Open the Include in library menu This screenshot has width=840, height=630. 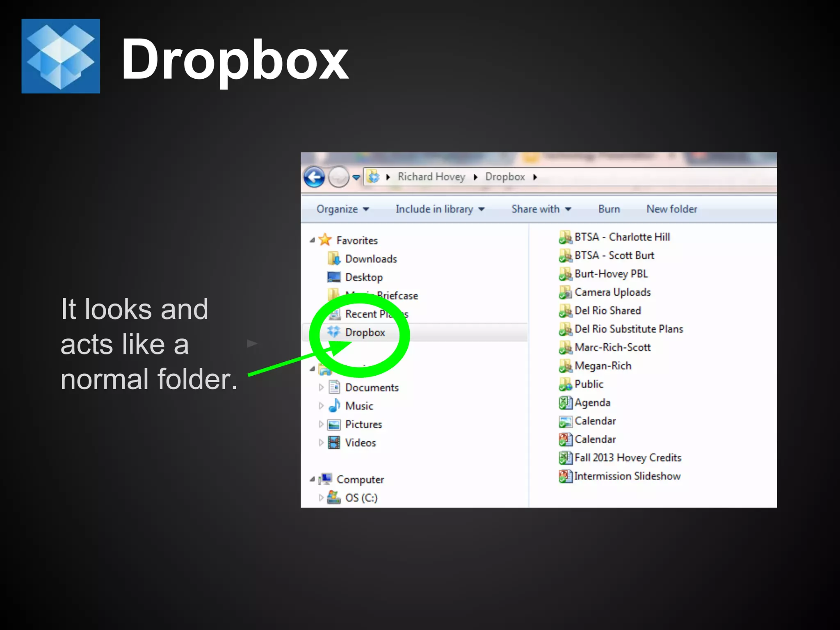(x=440, y=209)
